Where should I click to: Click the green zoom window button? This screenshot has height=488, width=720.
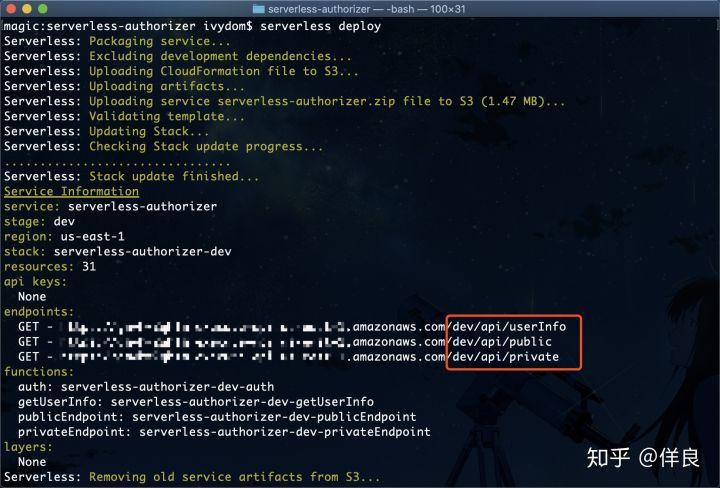(43, 9)
